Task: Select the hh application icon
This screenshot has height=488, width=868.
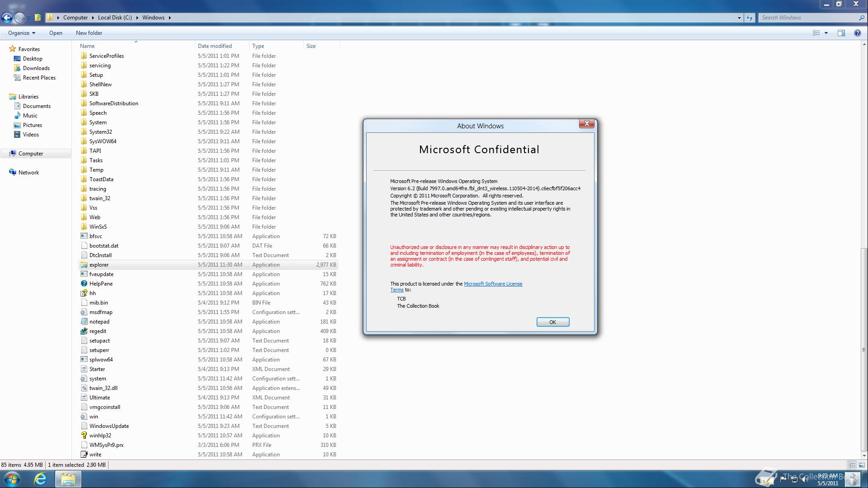Action: pyautogui.click(x=84, y=293)
